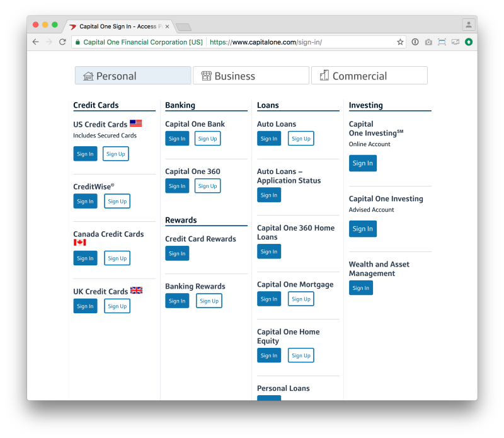Sign in to Capital One 360 banking
Screen dimensions: 504x438
[177, 186]
